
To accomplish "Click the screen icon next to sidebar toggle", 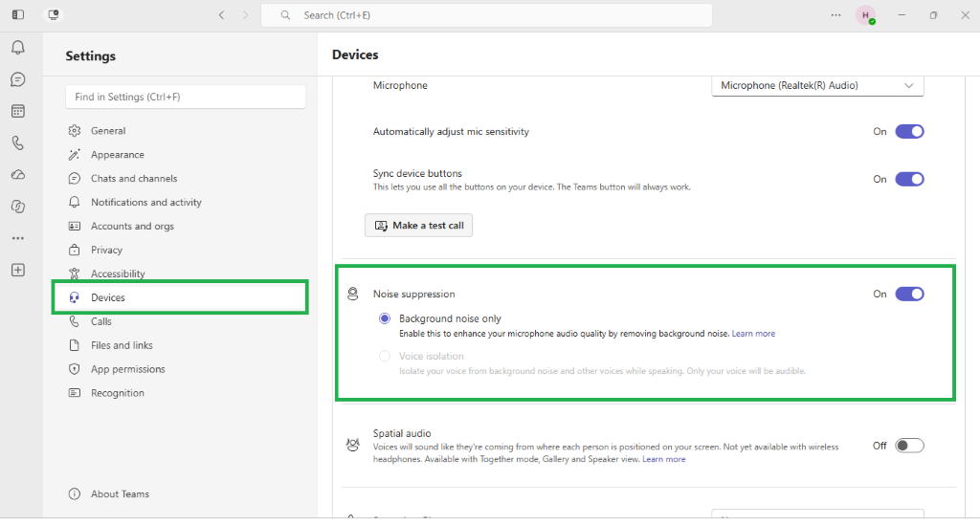I will 54,15.
